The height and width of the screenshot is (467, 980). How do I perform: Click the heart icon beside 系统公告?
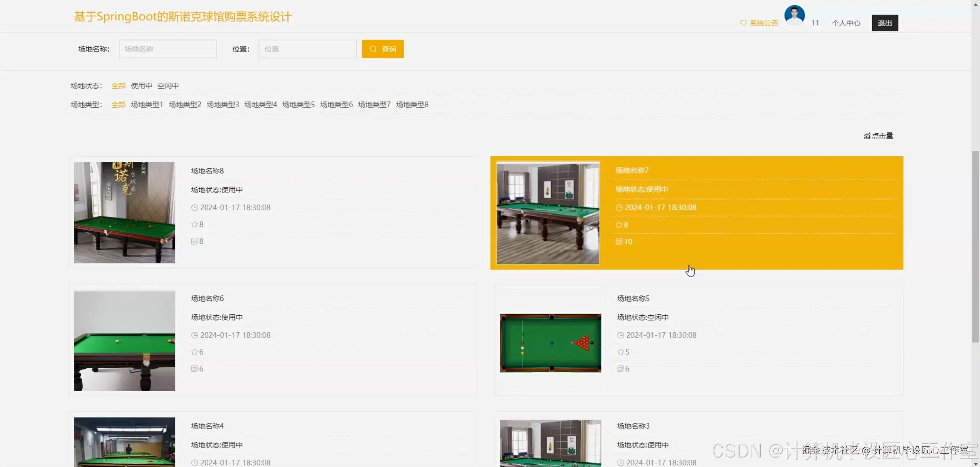pos(743,23)
